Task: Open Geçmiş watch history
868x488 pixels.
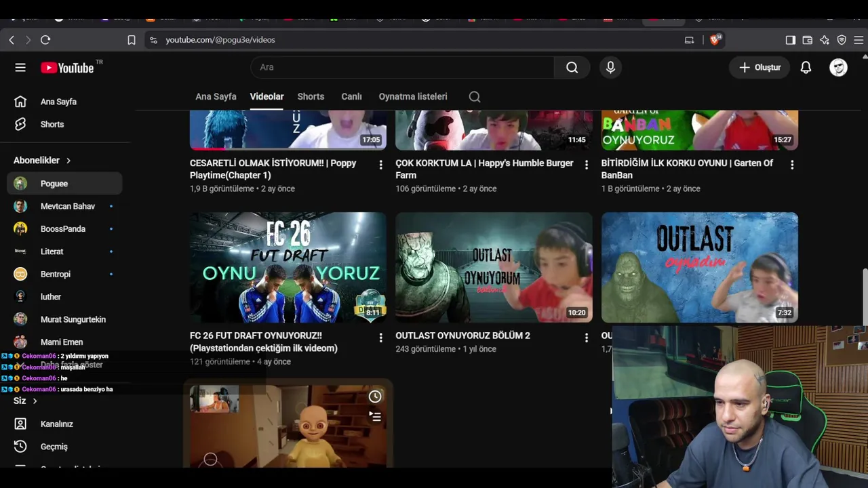Action: (64, 447)
